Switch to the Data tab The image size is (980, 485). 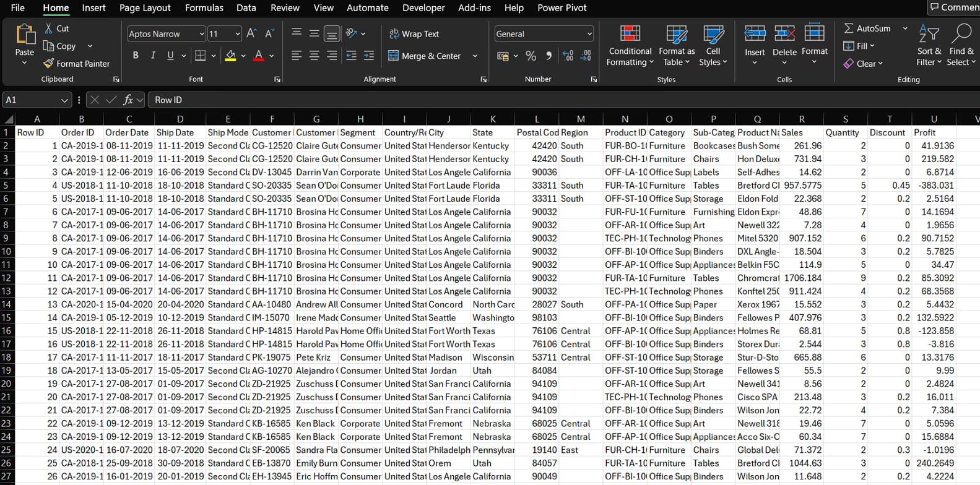click(246, 7)
